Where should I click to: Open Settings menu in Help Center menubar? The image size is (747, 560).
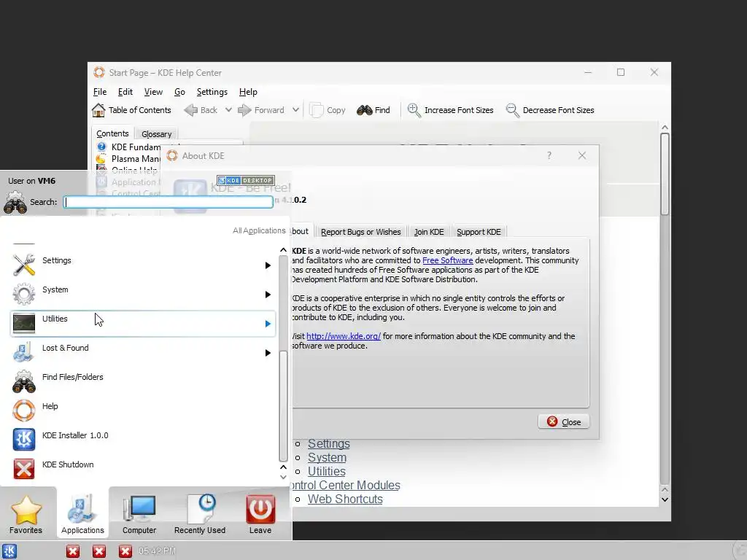212,92
